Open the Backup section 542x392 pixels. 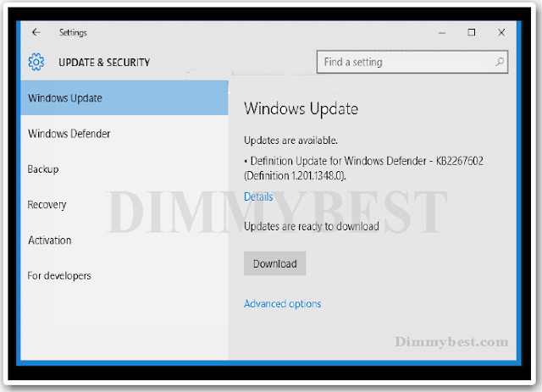(124, 169)
